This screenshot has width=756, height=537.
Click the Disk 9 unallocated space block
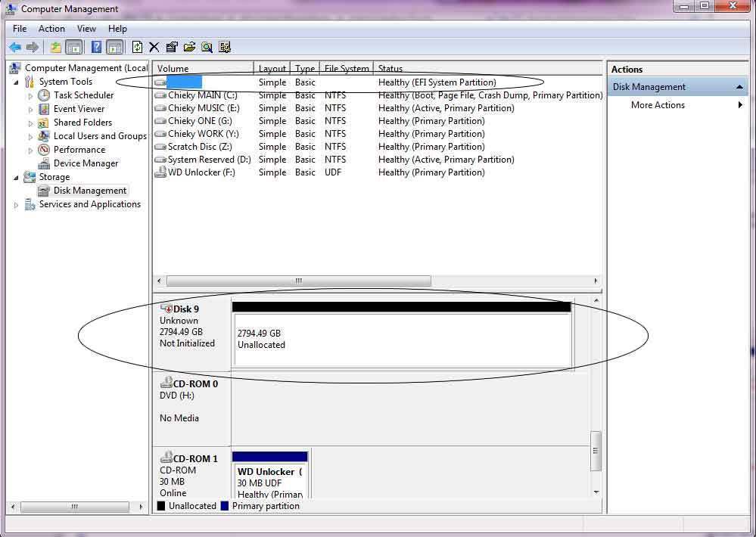[403, 340]
